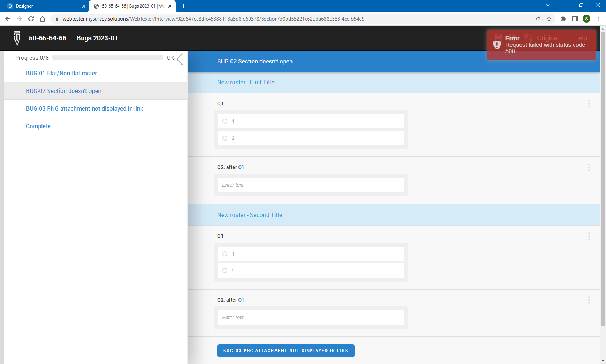Image resolution: width=606 pixels, height=364 pixels.
Task: Follow the Q1 link in second roster Q2 title
Action: point(241,300)
